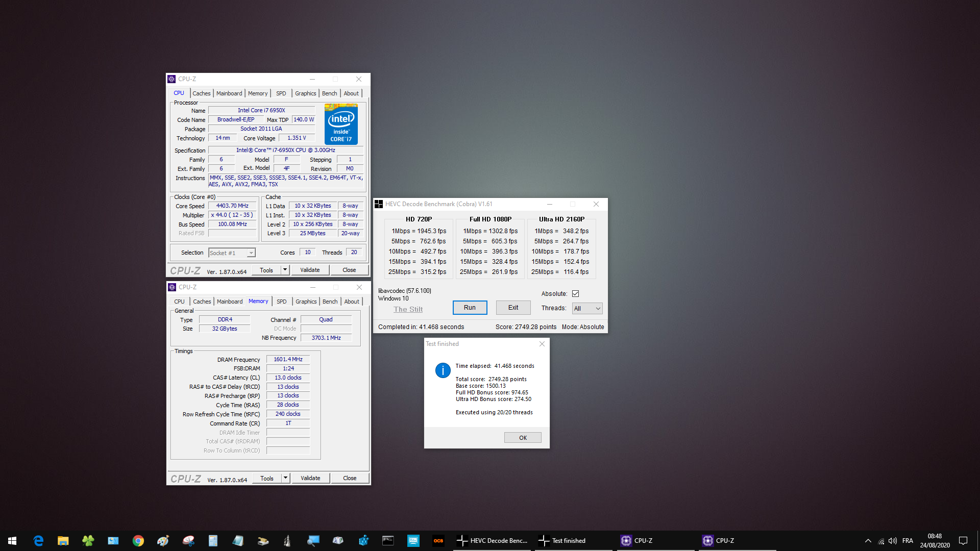Image resolution: width=980 pixels, height=551 pixels.
Task: Click Close in bottom CPU-Z window
Action: point(350,478)
